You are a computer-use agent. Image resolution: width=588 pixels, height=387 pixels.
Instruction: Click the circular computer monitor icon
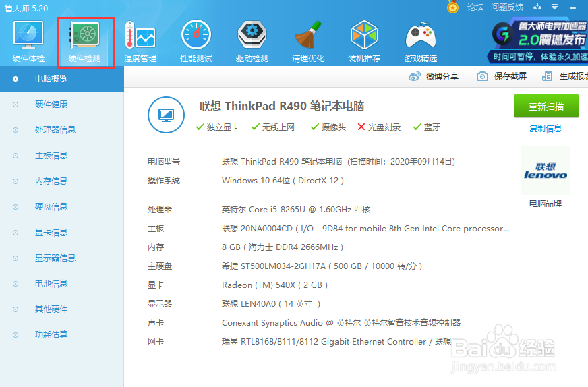166,115
